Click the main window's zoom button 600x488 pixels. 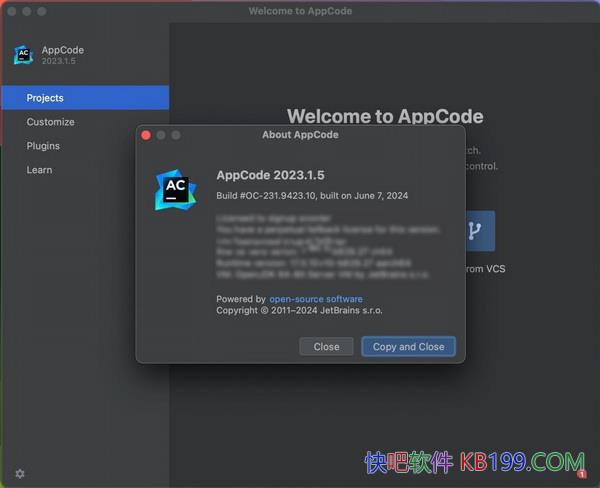pos(42,11)
